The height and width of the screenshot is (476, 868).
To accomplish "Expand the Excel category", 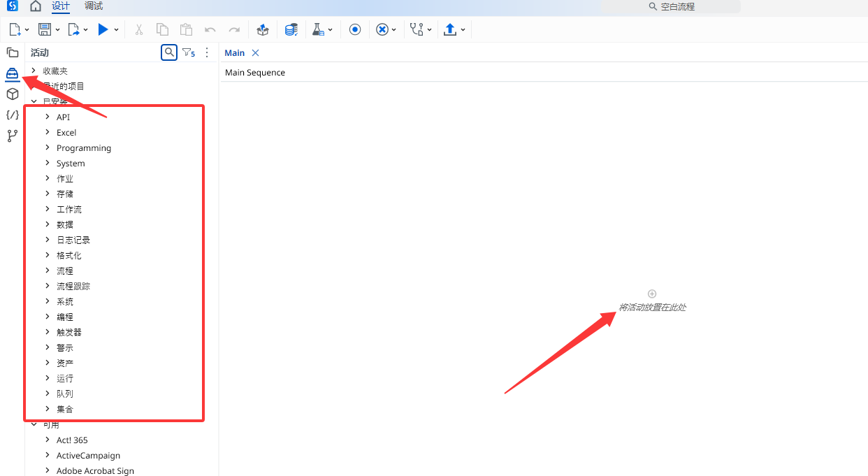I will [48, 132].
